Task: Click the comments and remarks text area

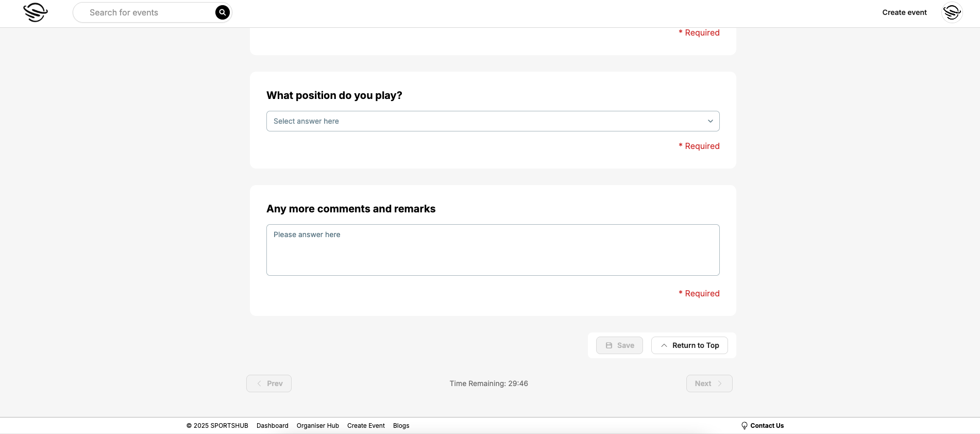Action: click(493, 250)
